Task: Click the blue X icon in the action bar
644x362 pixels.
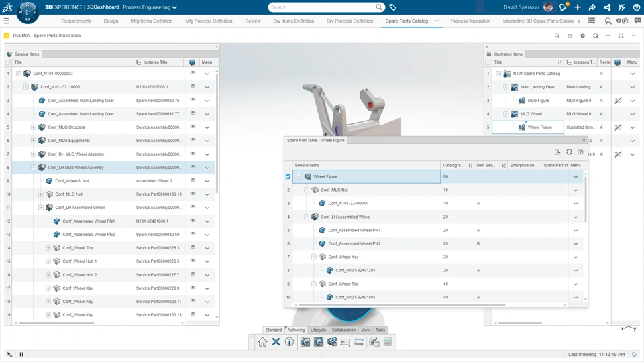Action: coord(276,341)
